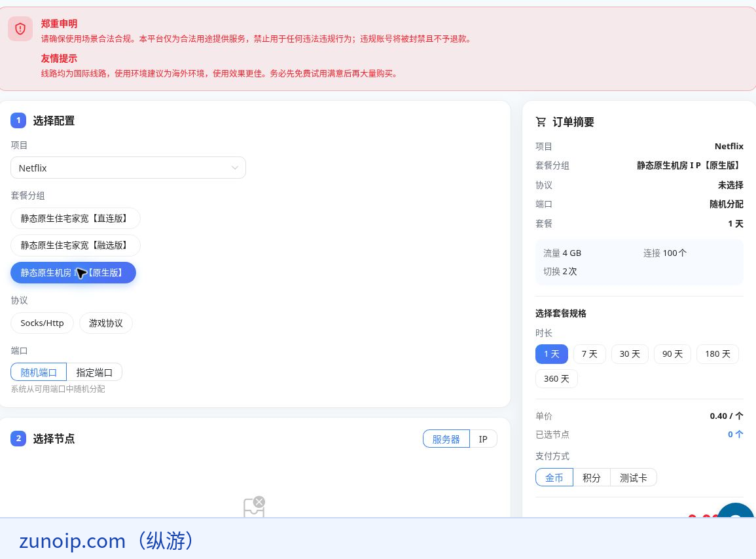Viewport: 756px width, 559px height.
Task: Show nodes by 服务器
Action: (446, 439)
